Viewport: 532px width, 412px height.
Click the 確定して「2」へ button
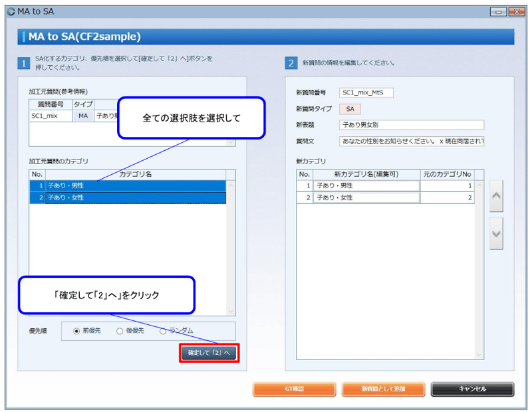[208, 353]
